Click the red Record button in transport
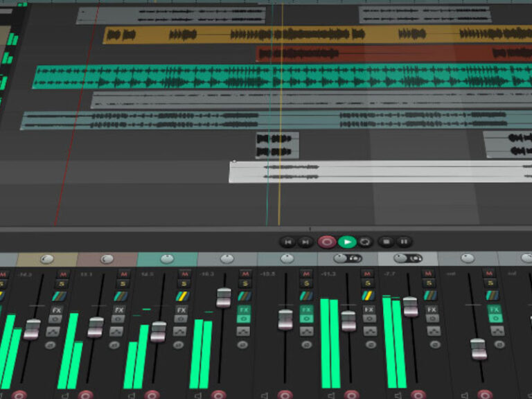Image resolution: width=532 pixels, height=399 pixels. [x=327, y=242]
